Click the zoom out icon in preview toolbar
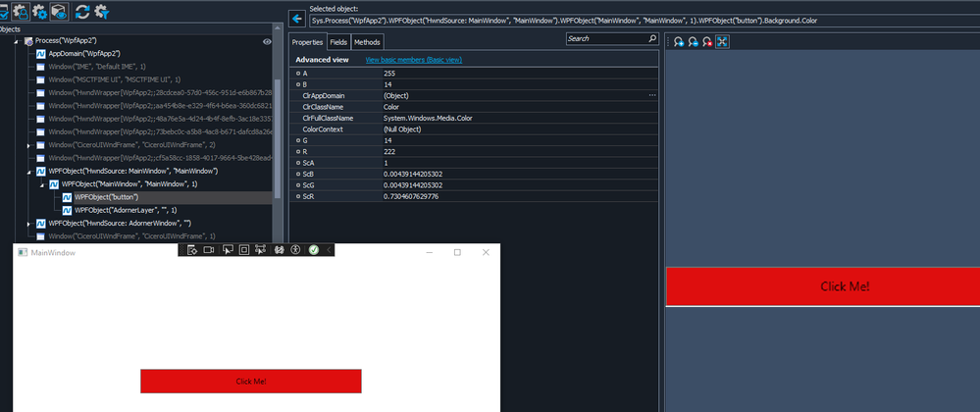 (693, 41)
